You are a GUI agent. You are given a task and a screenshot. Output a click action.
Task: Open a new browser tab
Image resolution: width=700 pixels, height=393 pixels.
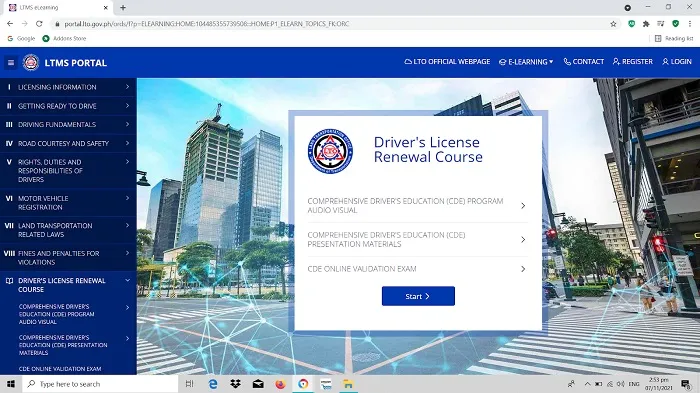click(x=123, y=8)
